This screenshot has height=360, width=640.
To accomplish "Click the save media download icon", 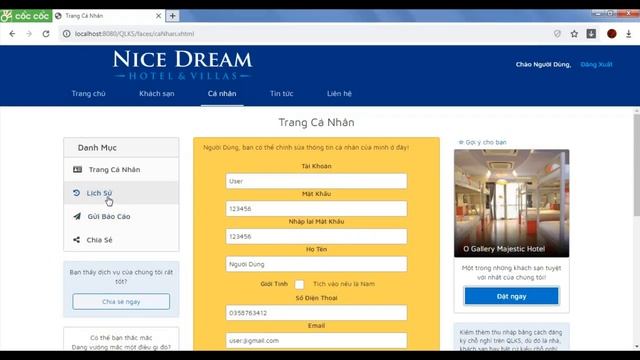I will pyautogui.click(x=591, y=34).
